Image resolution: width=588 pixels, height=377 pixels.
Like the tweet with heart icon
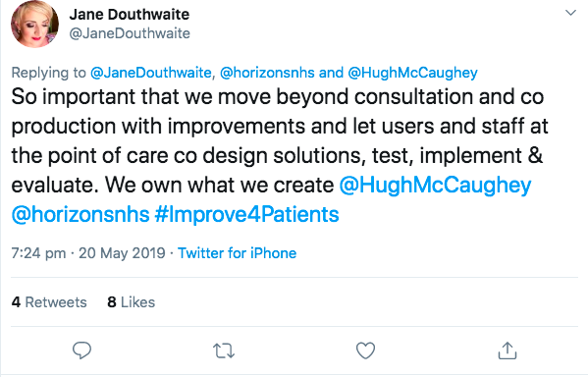(365, 350)
